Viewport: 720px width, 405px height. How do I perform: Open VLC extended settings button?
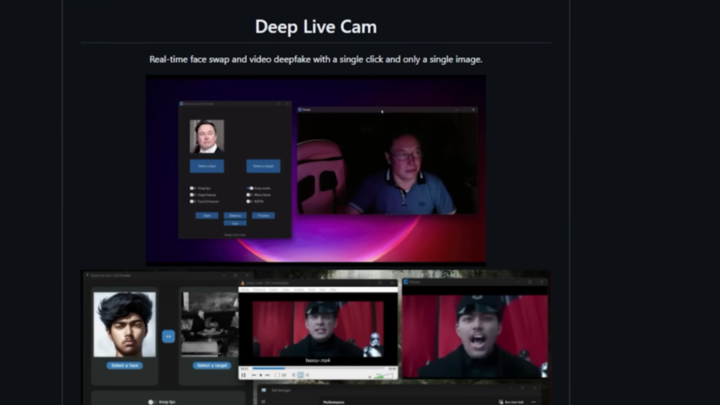pos(284,375)
